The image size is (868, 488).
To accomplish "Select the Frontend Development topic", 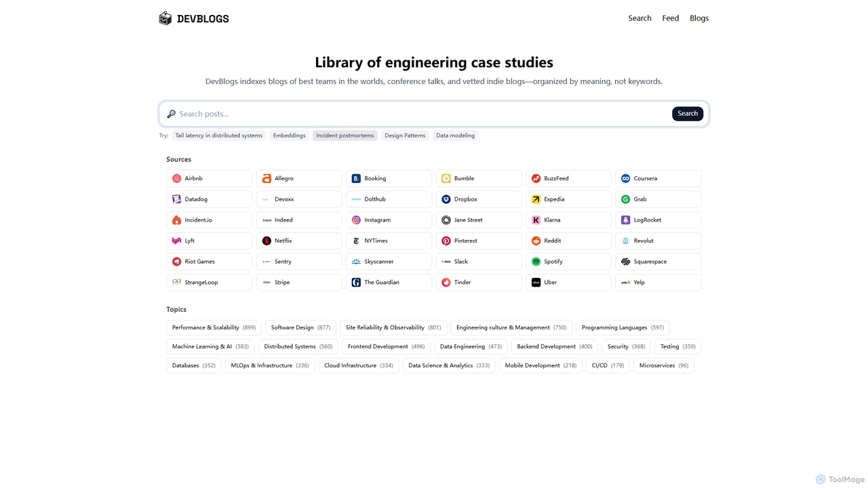I will [386, 346].
